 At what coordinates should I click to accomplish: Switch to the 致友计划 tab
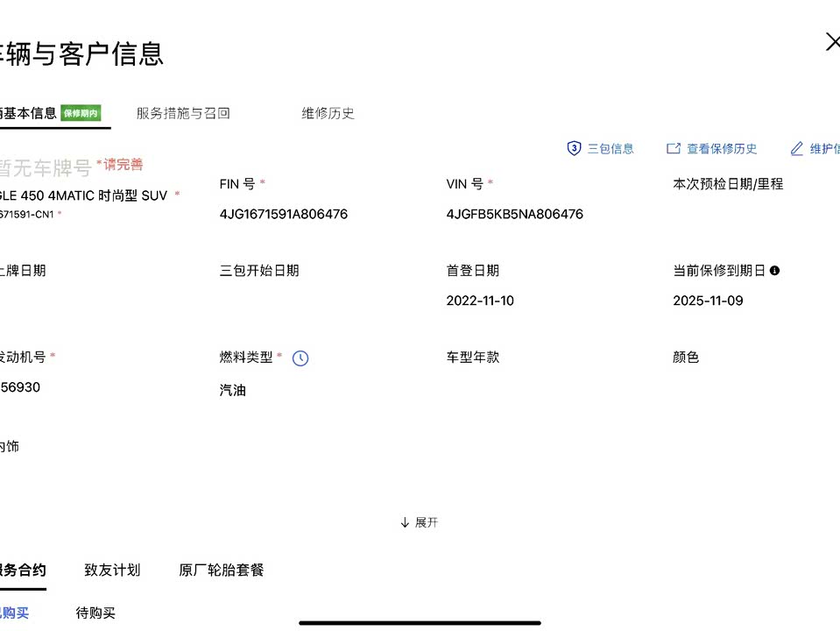(112, 570)
